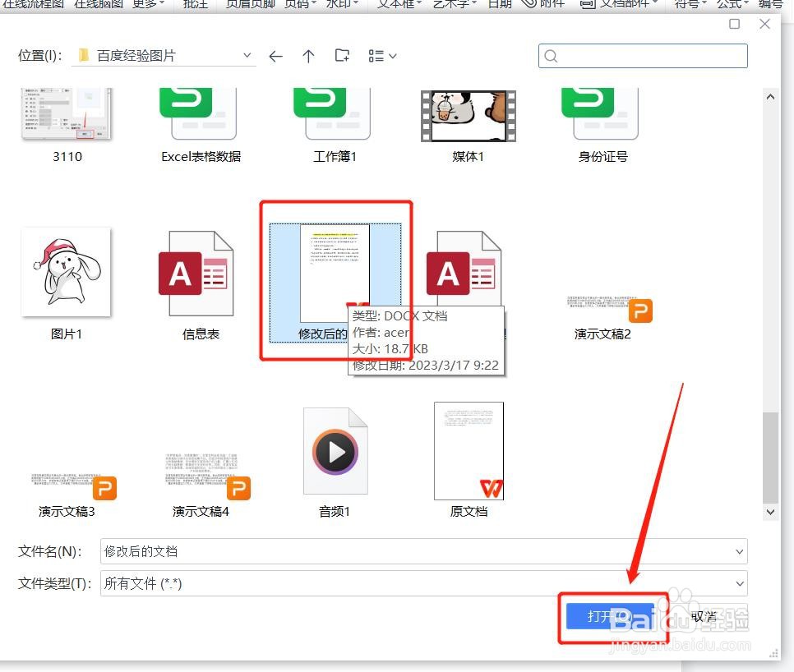Expand the 文件名 dropdown arrow
This screenshot has width=794, height=672.
[739, 551]
